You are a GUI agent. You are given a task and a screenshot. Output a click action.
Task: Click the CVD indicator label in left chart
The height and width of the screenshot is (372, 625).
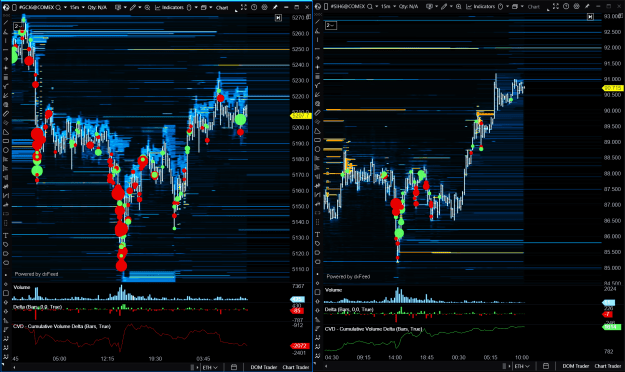tap(62, 326)
